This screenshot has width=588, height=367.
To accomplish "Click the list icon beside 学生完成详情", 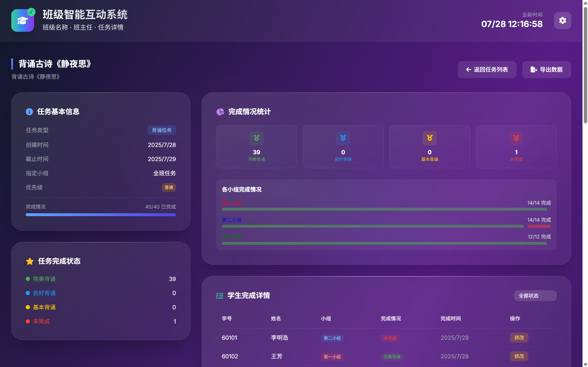I will (220, 296).
